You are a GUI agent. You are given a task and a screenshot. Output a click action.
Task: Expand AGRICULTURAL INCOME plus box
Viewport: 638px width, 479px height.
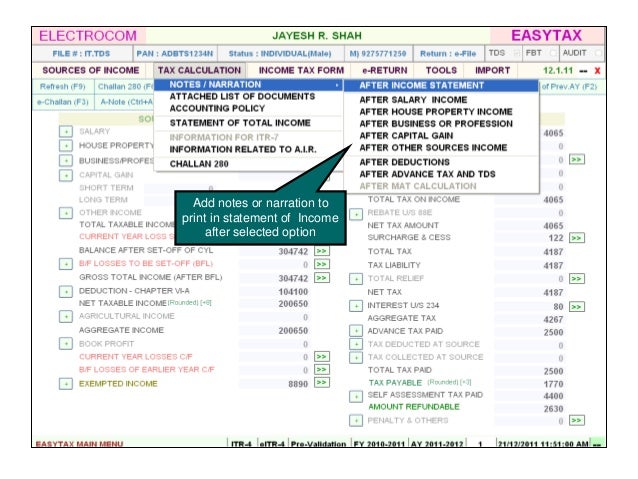tap(66, 316)
